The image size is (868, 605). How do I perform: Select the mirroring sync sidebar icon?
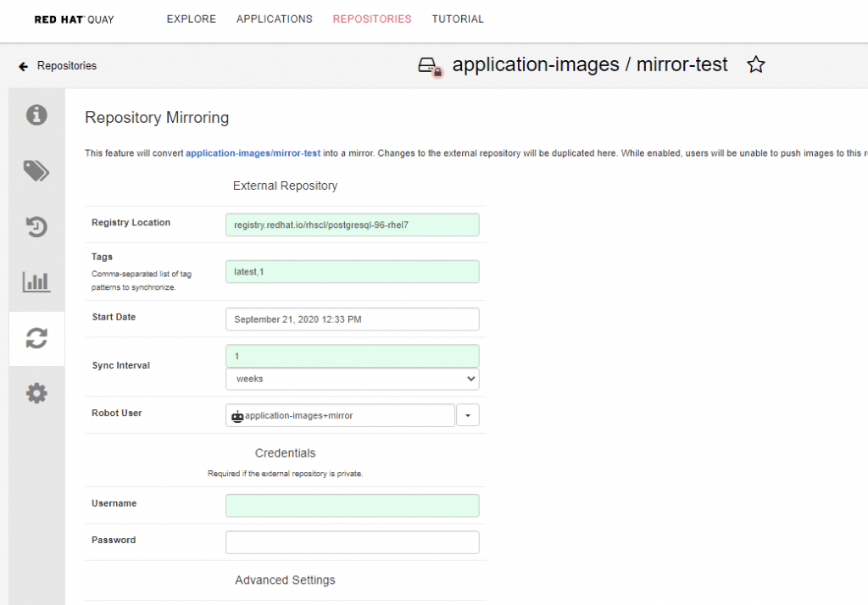click(x=36, y=338)
